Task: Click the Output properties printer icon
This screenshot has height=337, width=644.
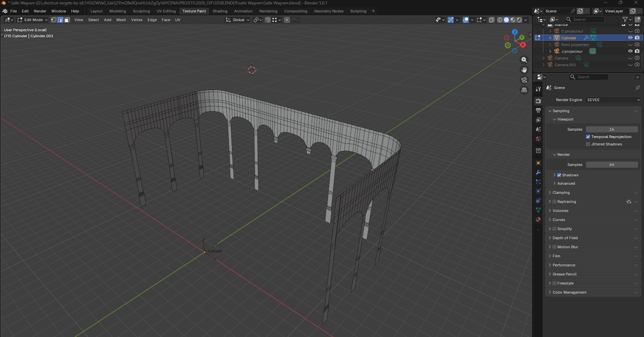Action: point(538,111)
